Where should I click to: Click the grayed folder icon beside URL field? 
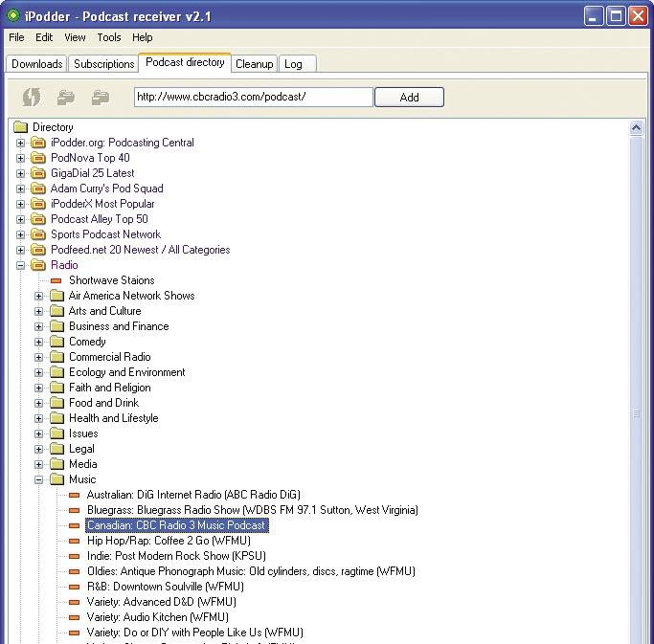click(x=101, y=97)
